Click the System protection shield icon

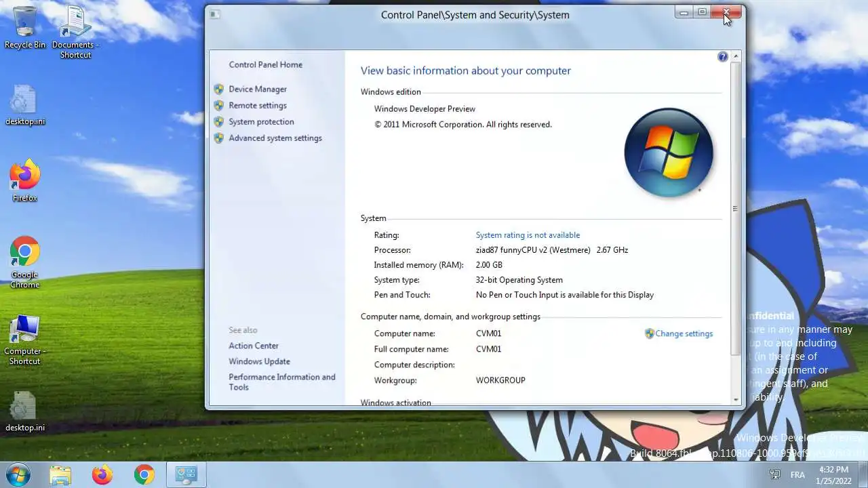[x=219, y=121]
